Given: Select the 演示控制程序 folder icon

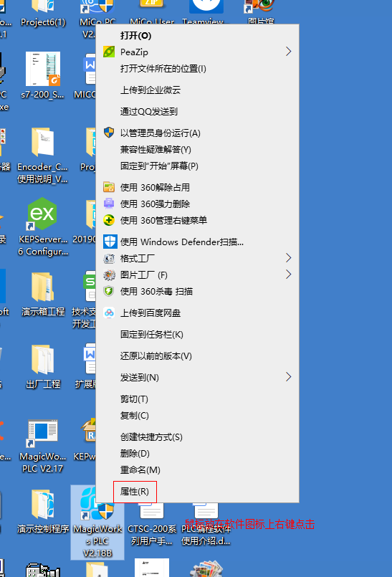Looking at the screenshot, I should click(x=43, y=504).
